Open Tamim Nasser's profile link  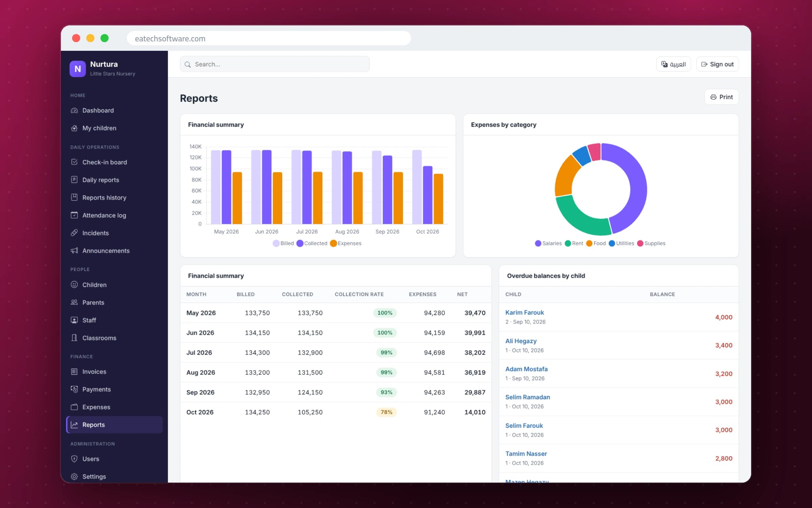tap(526, 453)
